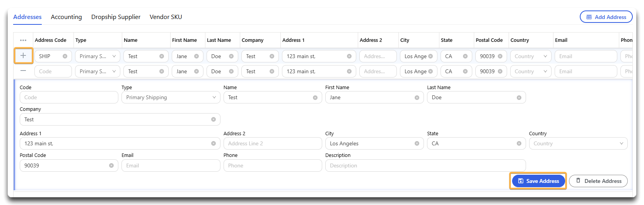Open the Primary Shipping type dropdown in form
644x205 pixels.
(x=171, y=97)
